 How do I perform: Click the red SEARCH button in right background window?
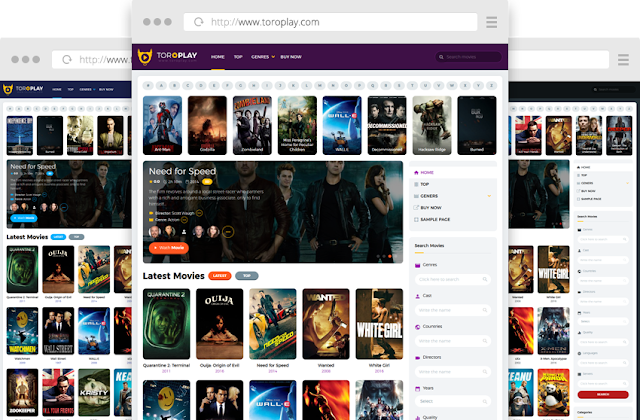pyautogui.click(x=603, y=394)
